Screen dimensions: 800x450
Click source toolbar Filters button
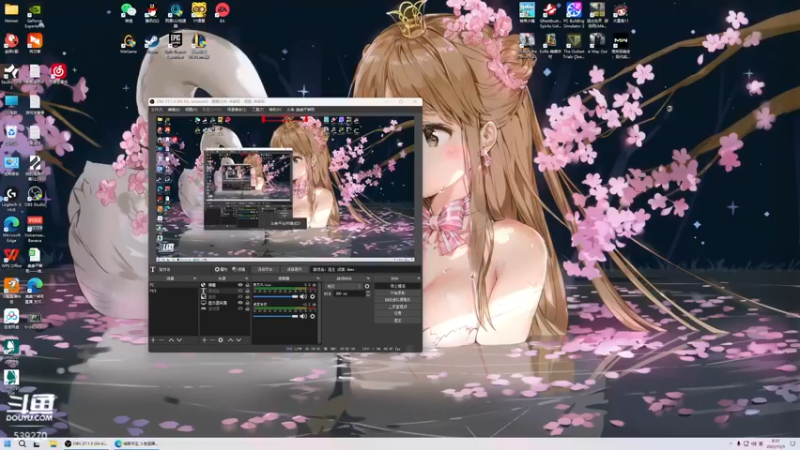point(239,269)
